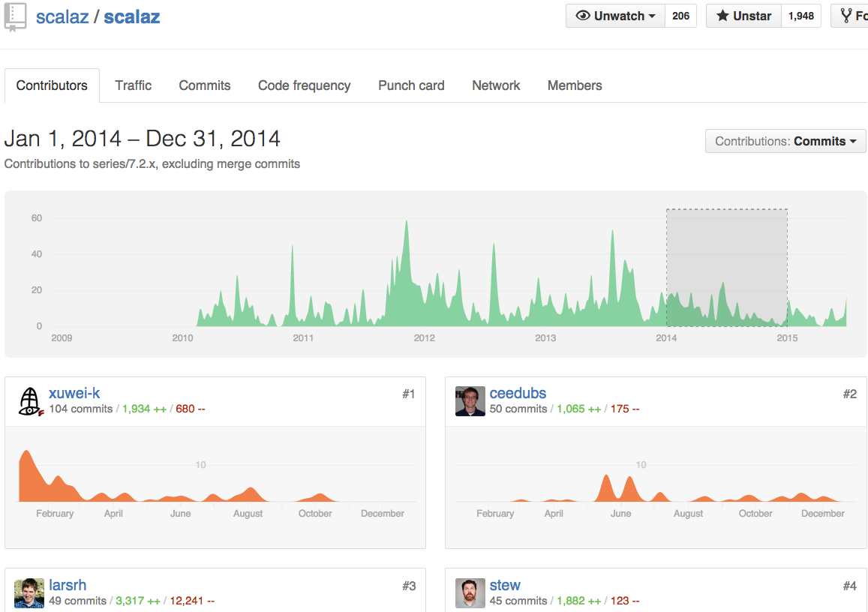Open the stew profile link
This screenshot has width=868, height=612.
click(505, 585)
